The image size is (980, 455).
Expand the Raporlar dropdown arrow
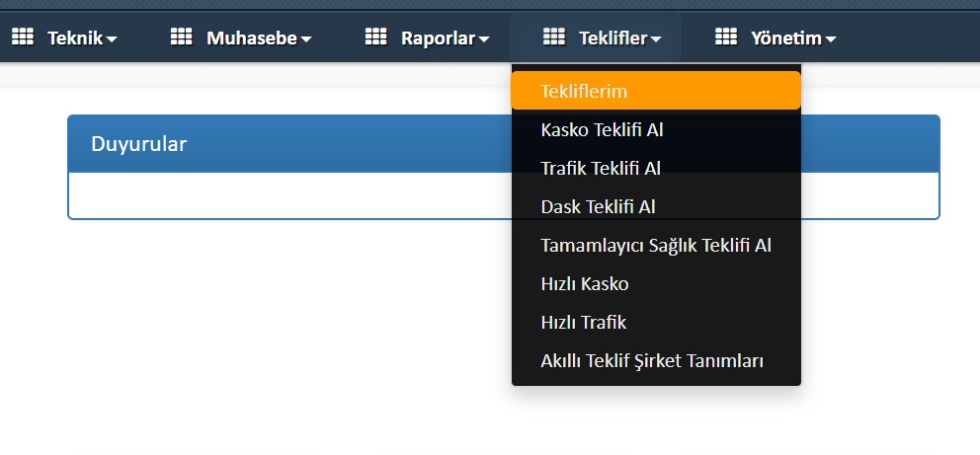click(x=484, y=39)
